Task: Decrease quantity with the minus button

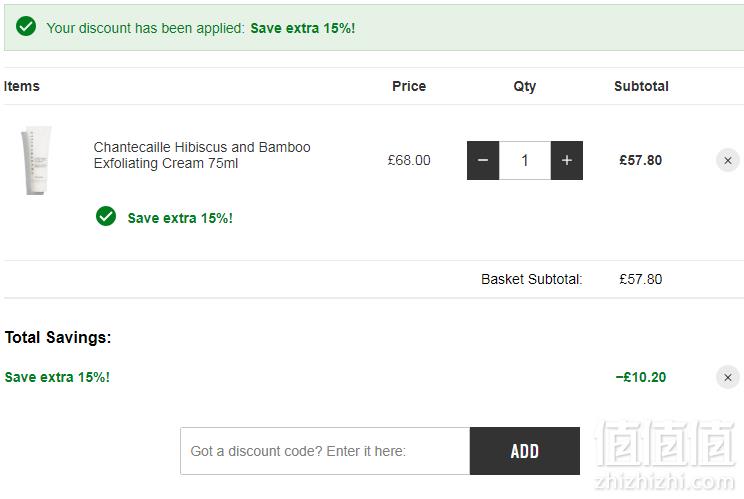Action: [483, 160]
